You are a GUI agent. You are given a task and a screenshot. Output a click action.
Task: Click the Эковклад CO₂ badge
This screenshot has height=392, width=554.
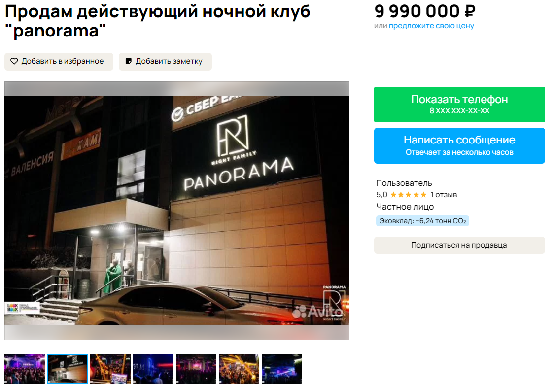coord(422,221)
